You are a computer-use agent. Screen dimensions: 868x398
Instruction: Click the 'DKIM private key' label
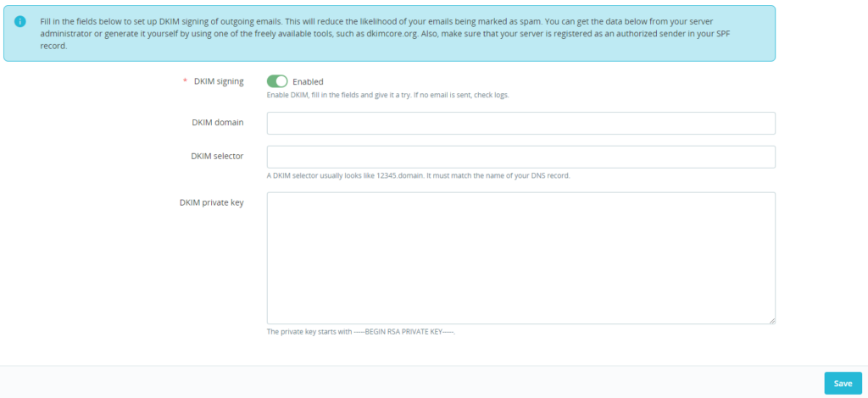click(211, 202)
